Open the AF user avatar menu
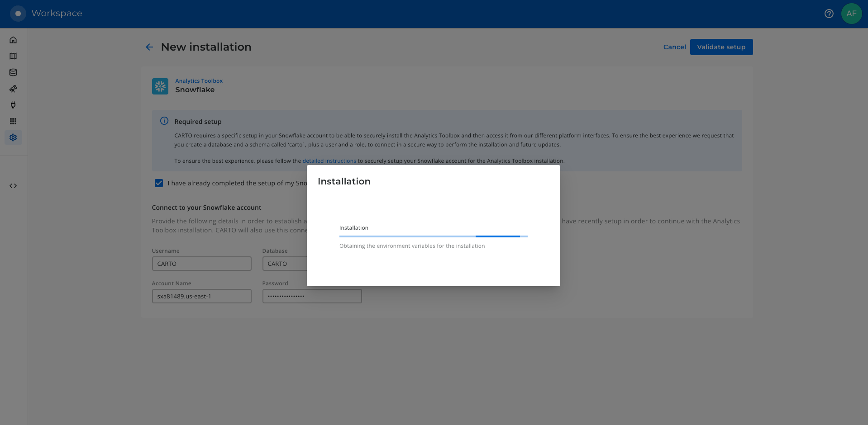The height and width of the screenshot is (425, 868). [x=851, y=14]
